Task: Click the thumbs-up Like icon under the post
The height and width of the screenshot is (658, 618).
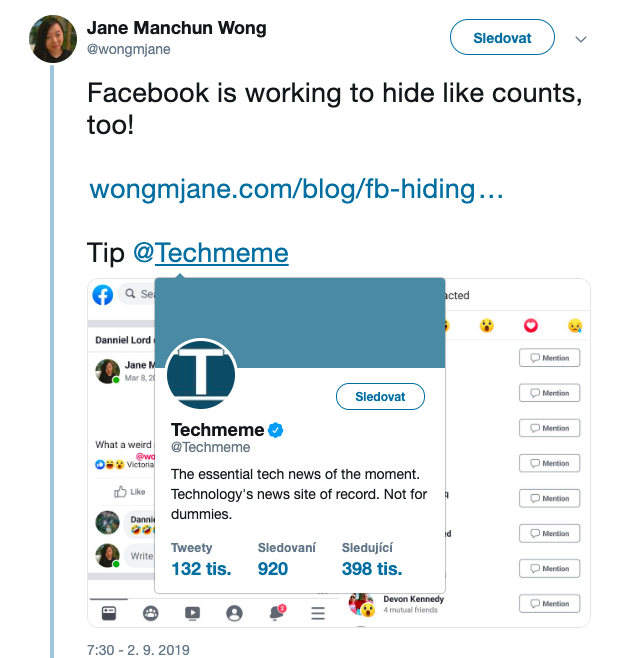Action: point(121,491)
